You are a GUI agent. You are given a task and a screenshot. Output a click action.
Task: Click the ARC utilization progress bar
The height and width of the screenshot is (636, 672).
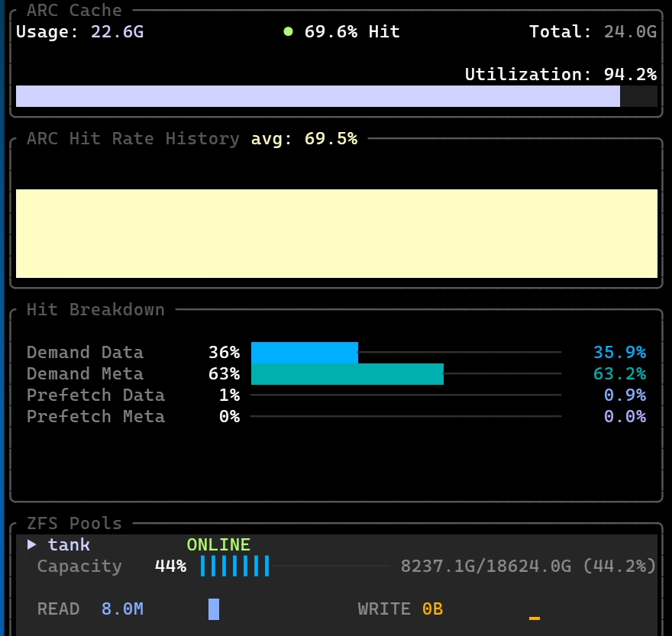pos(337,96)
